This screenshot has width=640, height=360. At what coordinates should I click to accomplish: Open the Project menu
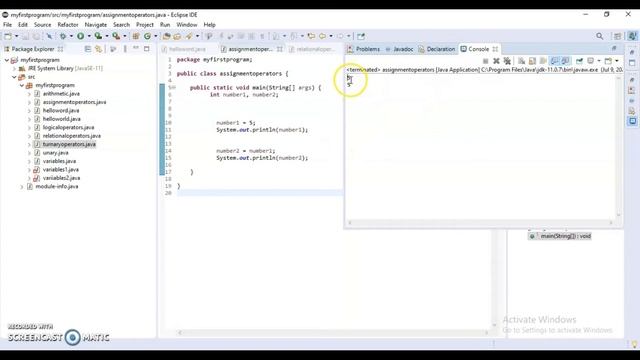pos(145,25)
